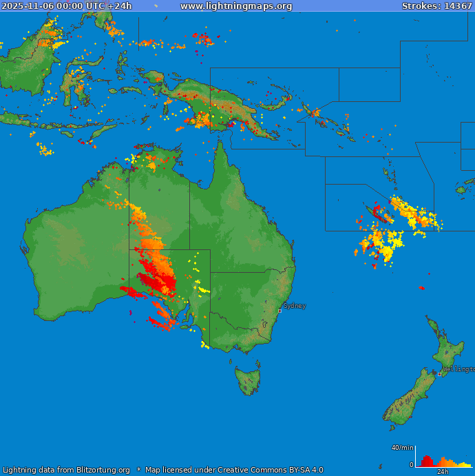Viewport: 475px width, 476px height.
Task: Click the Sydney city marker square
Action: [279, 311]
